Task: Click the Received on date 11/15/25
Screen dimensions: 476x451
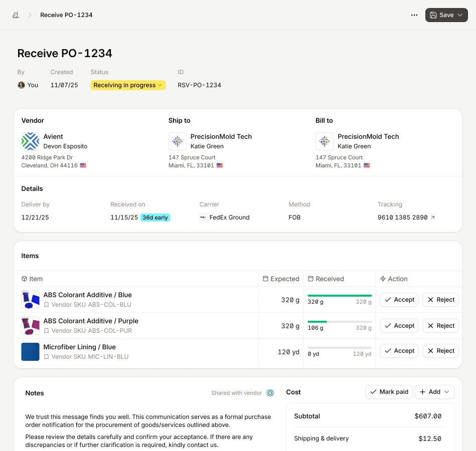Action: pyautogui.click(x=124, y=217)
